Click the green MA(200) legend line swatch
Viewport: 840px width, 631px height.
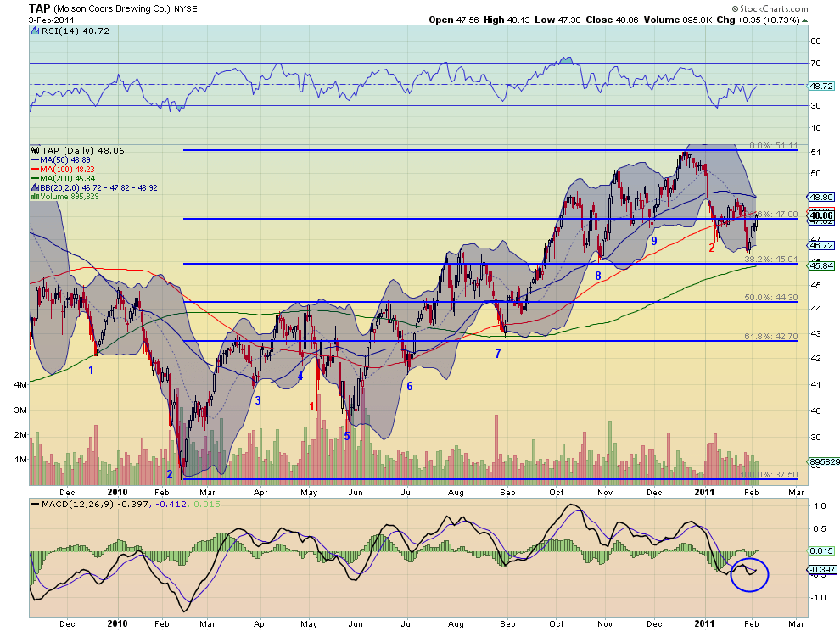point(36,178)
